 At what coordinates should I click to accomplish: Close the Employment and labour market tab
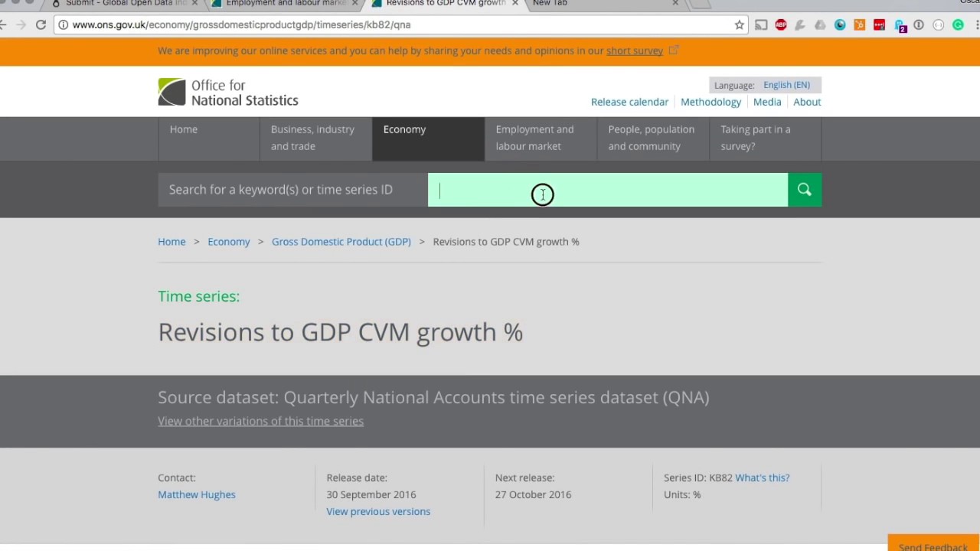click(x=354, y=3)
